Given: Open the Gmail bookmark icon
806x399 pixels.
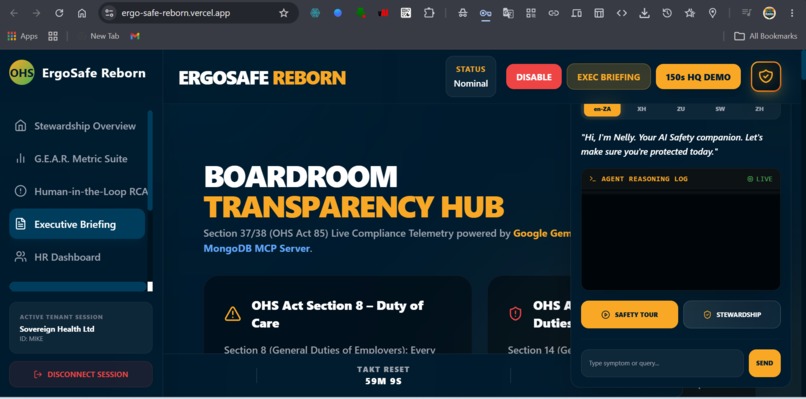Looking at the screenshot, I should pos(135,36).
